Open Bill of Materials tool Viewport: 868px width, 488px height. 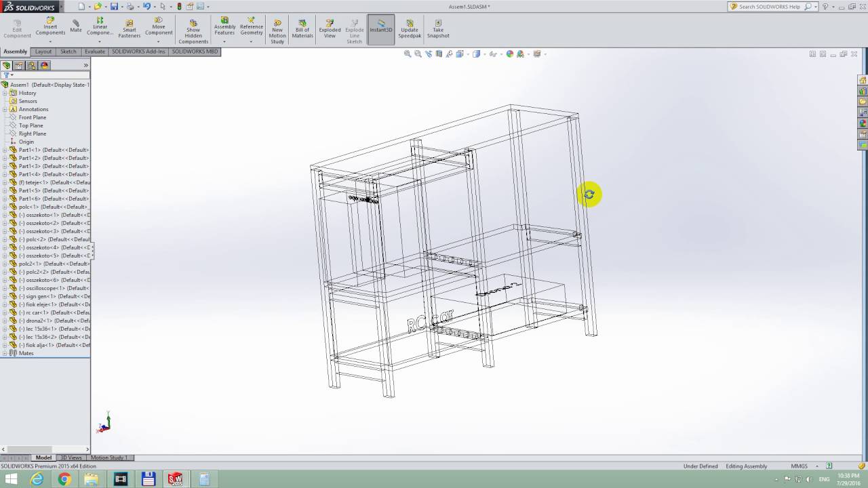click(x=302, y=28)
